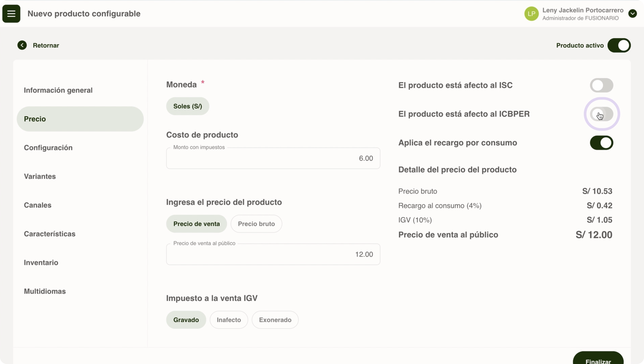
Task: Open the hamburger menu
Action: (11, 14)
